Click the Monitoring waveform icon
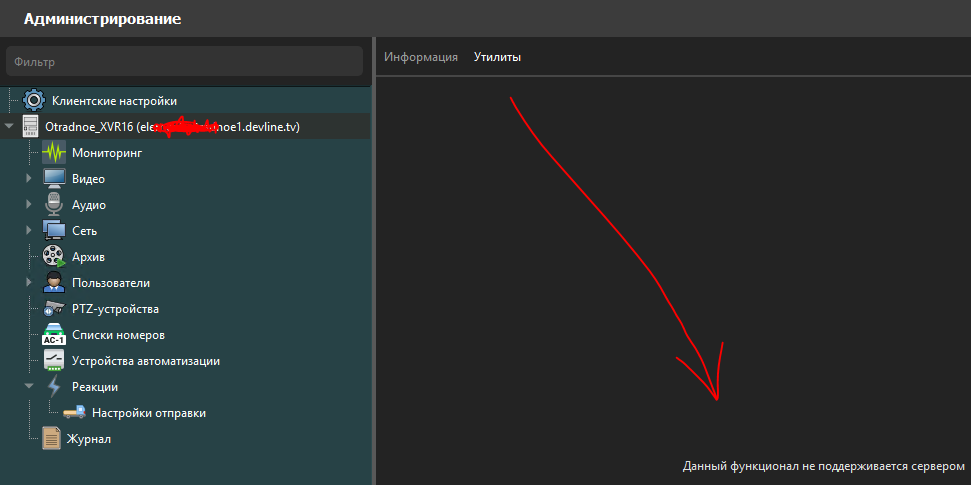 (x=54, y=152)
